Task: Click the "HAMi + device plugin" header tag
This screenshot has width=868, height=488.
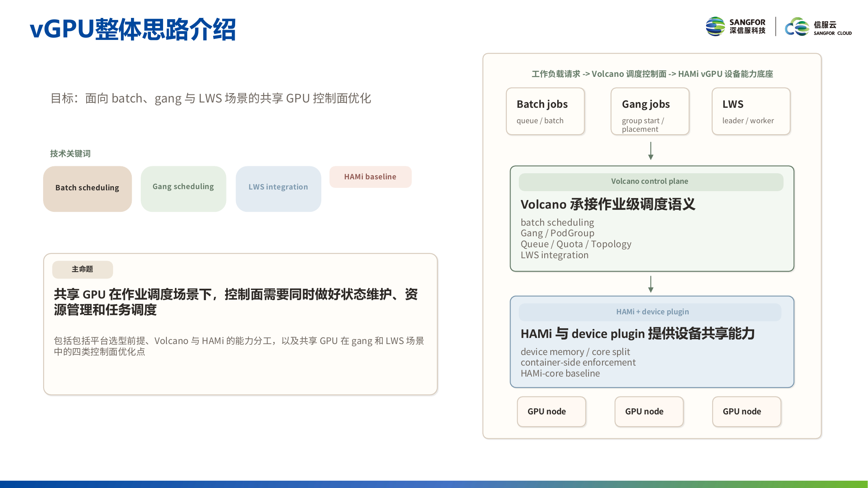Action: pos(650,312)
